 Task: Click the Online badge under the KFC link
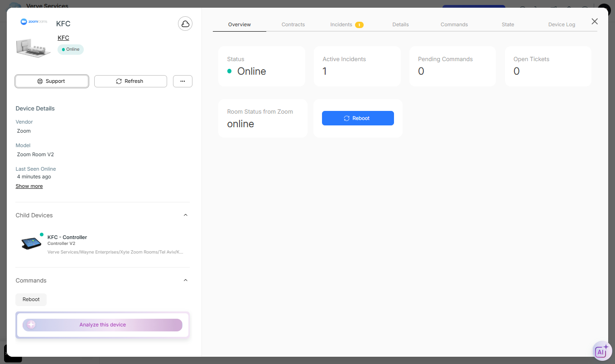(71, 49)
